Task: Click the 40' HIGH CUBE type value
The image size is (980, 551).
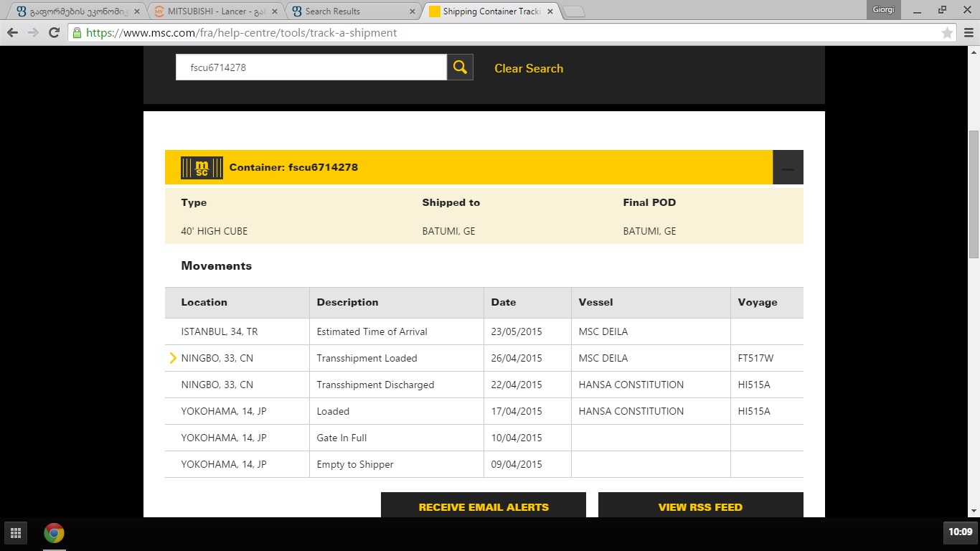Action: (x=215, y=231)
